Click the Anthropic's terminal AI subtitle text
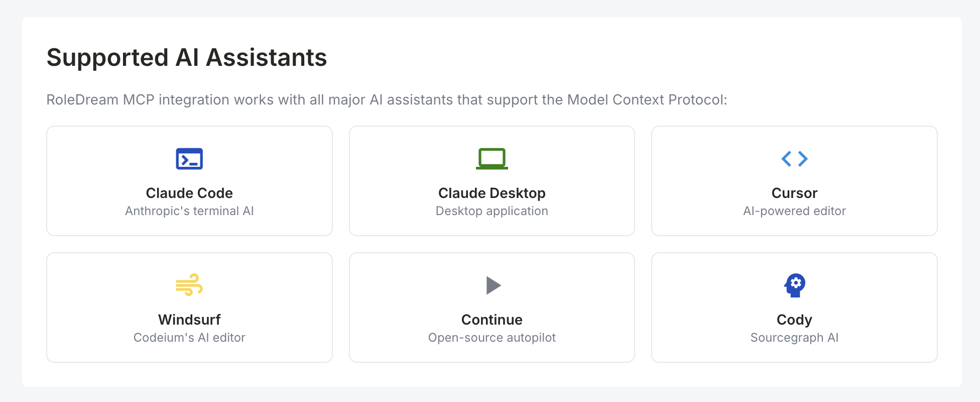The image size is (980, 402). 189,211
